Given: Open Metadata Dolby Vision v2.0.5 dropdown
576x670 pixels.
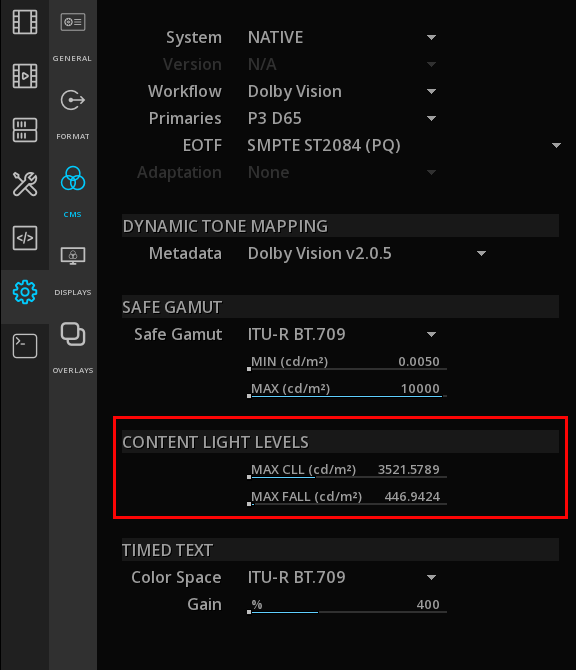Looking at the screenshot, I should click(x=367, y=253).
